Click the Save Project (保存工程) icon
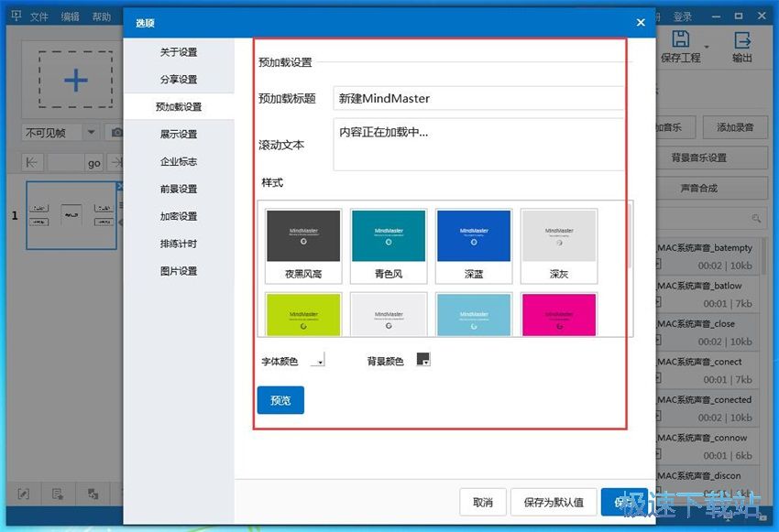The height and width of the screenshot is (532, 779). pyautogui.click(x=681, y=39)
